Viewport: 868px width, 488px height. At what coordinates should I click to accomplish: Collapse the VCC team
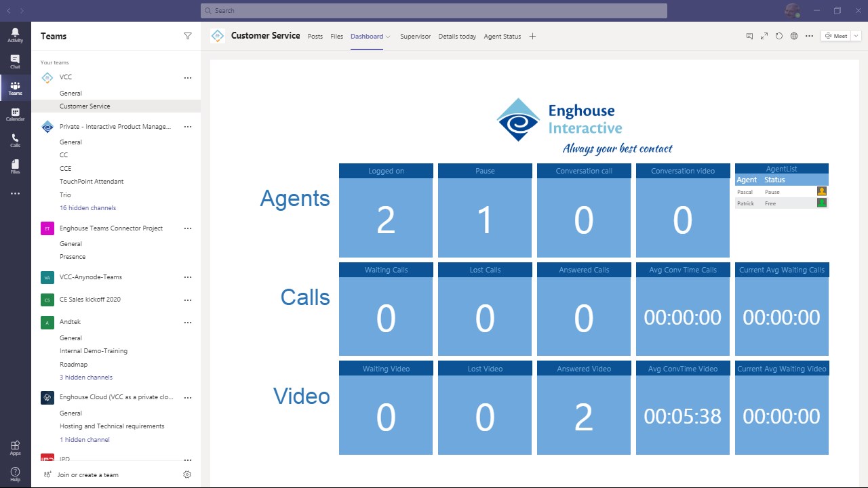pyautogui.click(x=66, y=77)
